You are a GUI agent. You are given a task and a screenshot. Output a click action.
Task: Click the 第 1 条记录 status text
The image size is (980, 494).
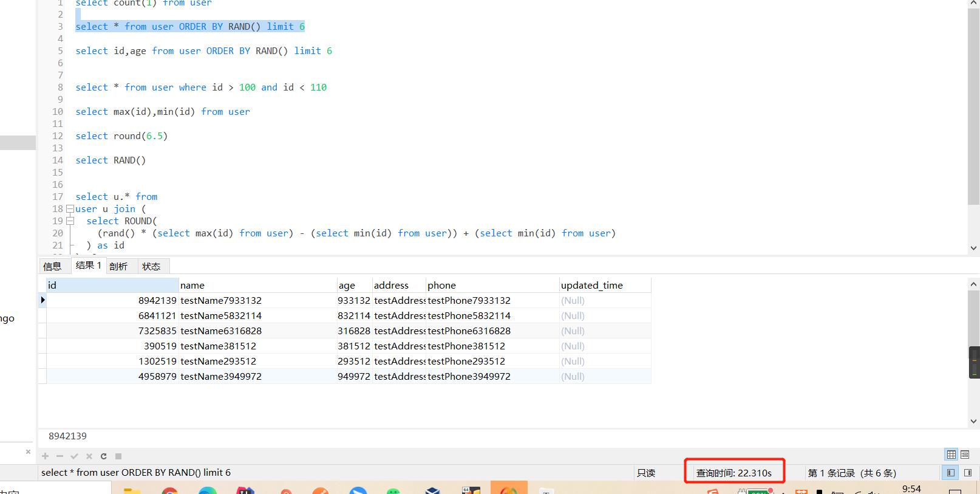(x=852, y=473)
